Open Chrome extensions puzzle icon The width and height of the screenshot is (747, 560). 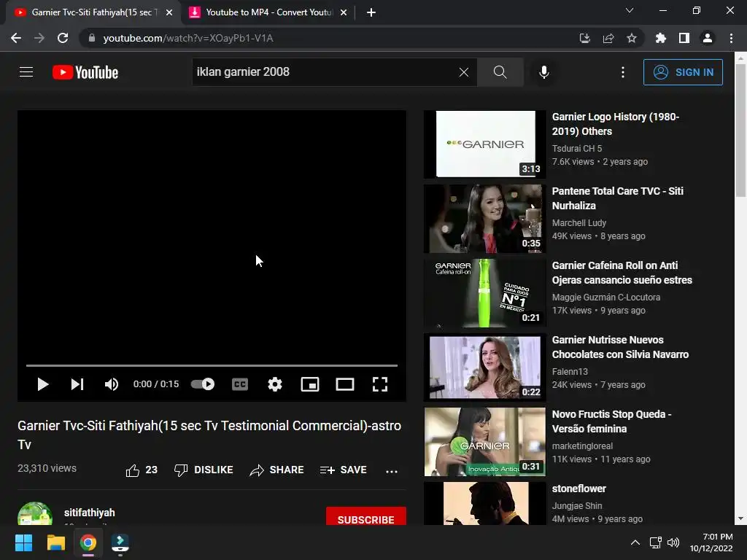660,38
